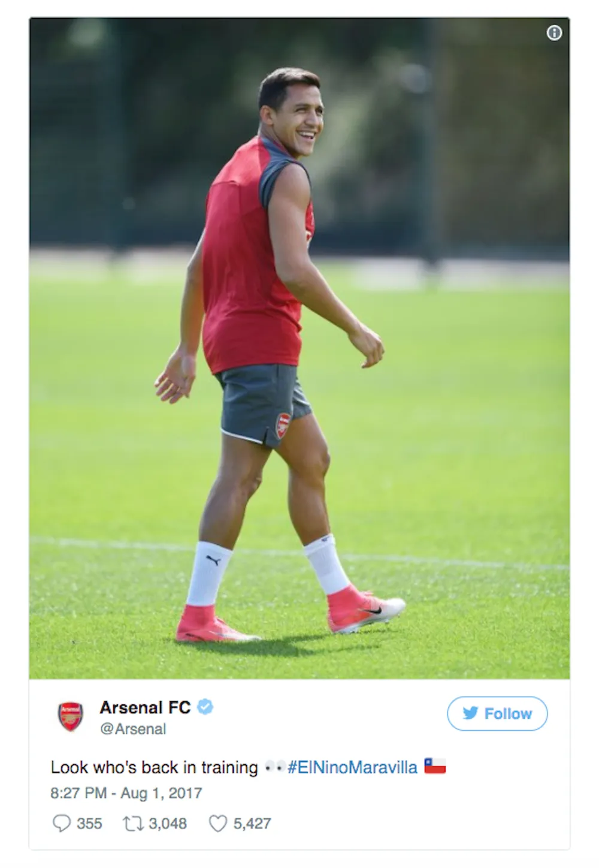Screen dimensions: 599x868
Task: Click the blue verified badge
Action: [205, 707]
